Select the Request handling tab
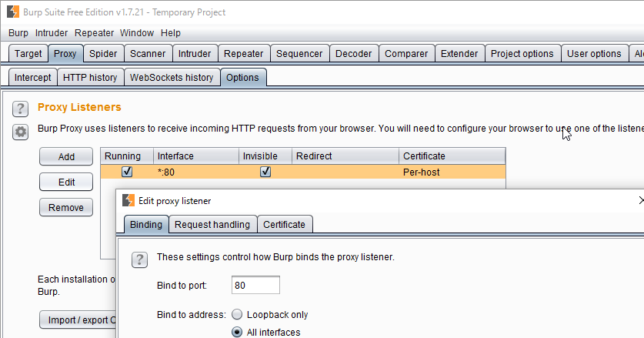The width and height of the screenshot is (644, 338). [x=212, y=225]
